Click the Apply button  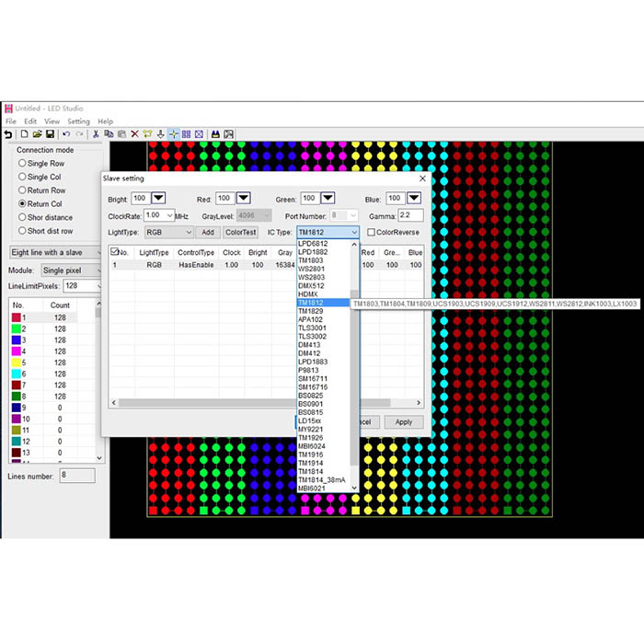tap(404, 421)
